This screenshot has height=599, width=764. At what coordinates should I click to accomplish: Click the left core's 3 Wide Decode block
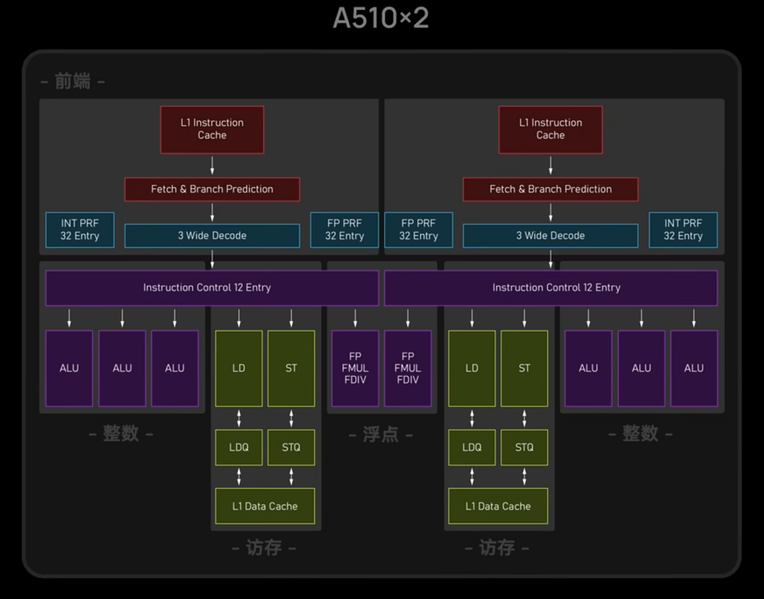212,236
